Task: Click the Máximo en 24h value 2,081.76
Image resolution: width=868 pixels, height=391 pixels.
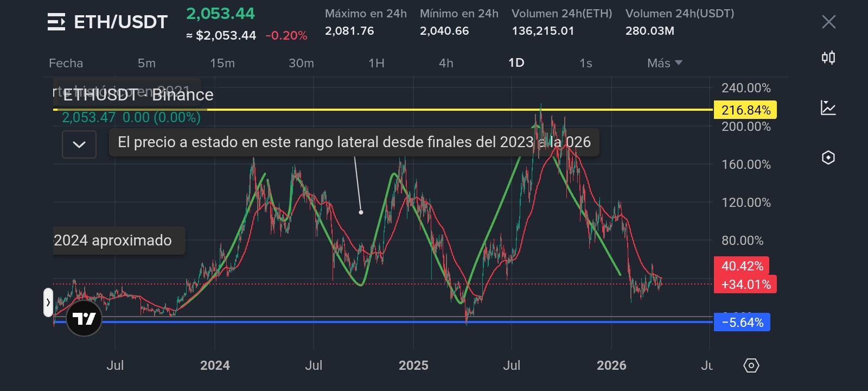Action: (349, 31)
